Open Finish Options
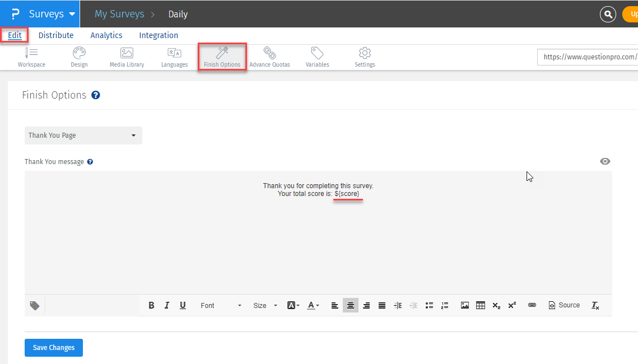638x364 pixels. pyautogui.click(x=222, y=57)
